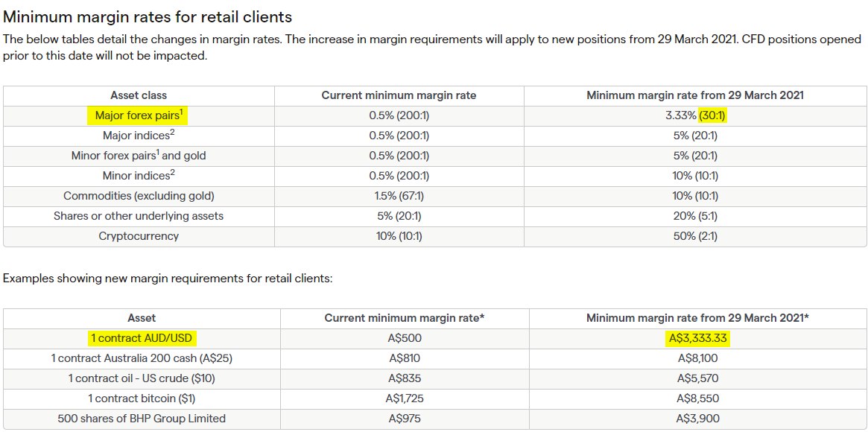Click the 'Minimum margin rates for retail clients' heading
868x432 pixels.
pos(148,16)
